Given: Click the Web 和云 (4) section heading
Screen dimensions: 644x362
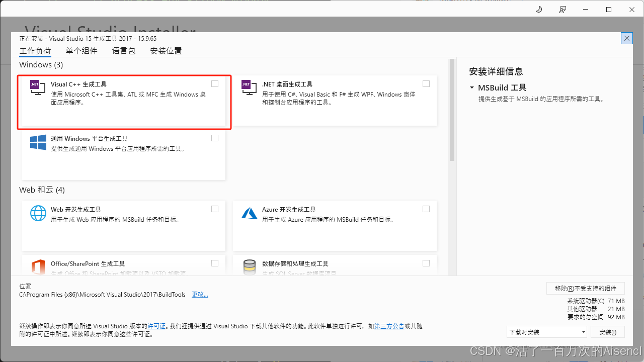Looking at the screenshot, I should 42,190.
